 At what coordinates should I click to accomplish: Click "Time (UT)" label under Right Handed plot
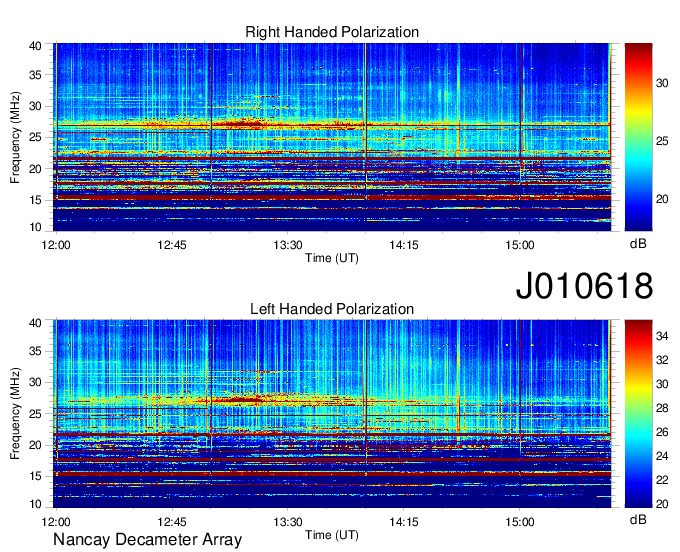(x=332, y=258)
